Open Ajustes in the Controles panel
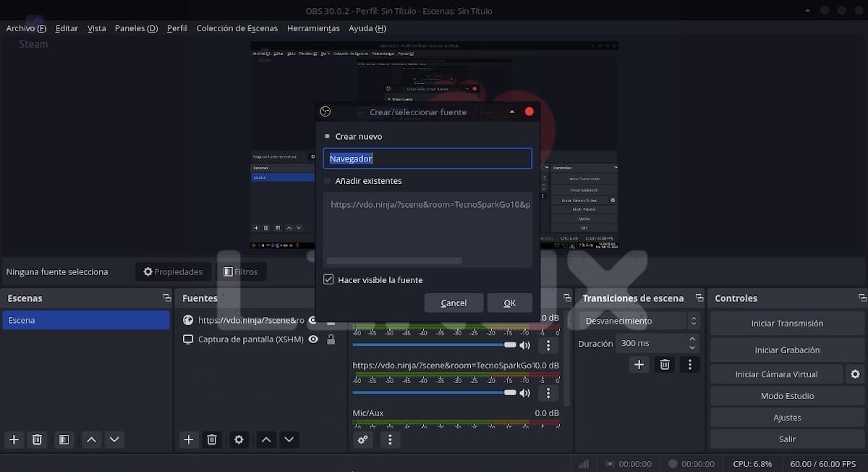The image size is (868, 472). [x=787, y=418]
